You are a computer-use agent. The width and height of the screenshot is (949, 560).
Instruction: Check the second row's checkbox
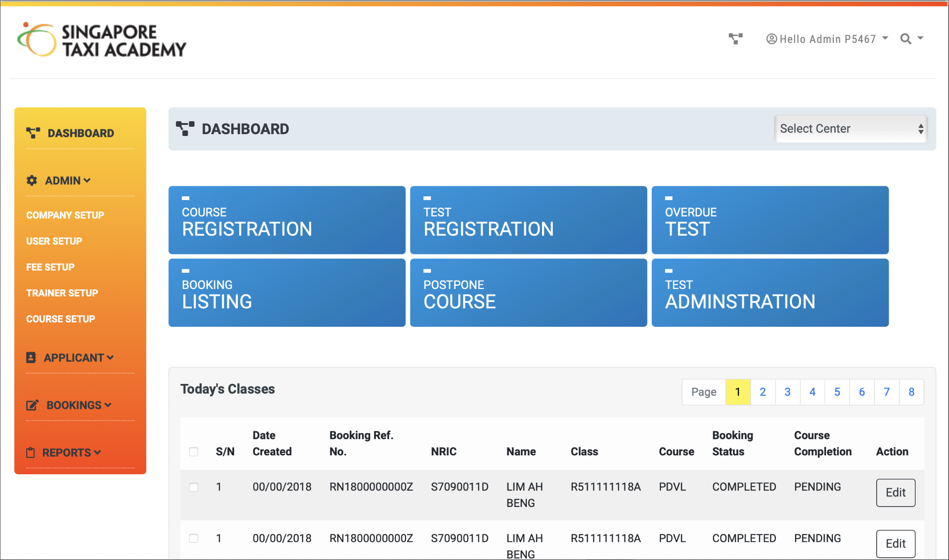pos(194,538)
